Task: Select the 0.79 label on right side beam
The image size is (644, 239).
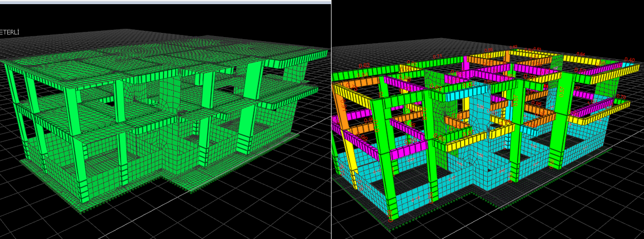Action: click(x=620, y=97)
